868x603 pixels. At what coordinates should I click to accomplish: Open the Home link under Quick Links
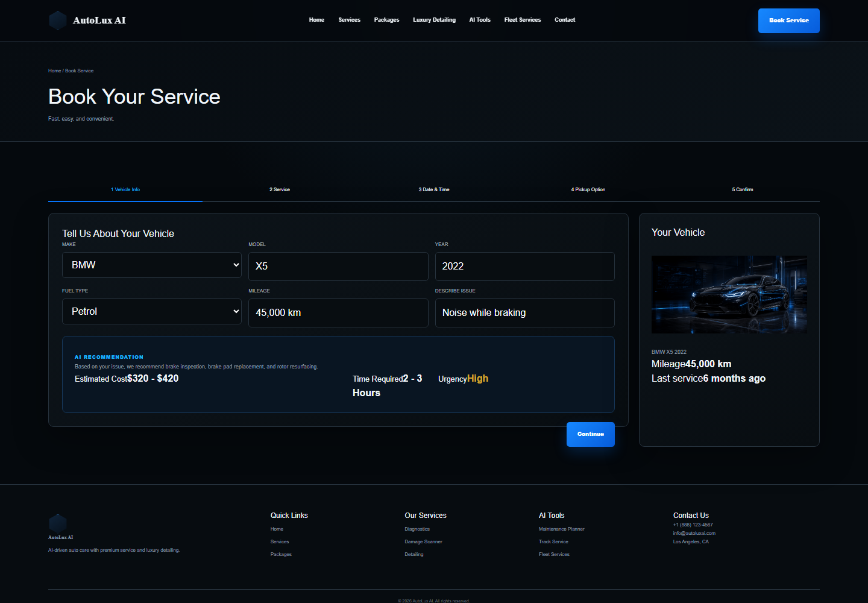277,529
